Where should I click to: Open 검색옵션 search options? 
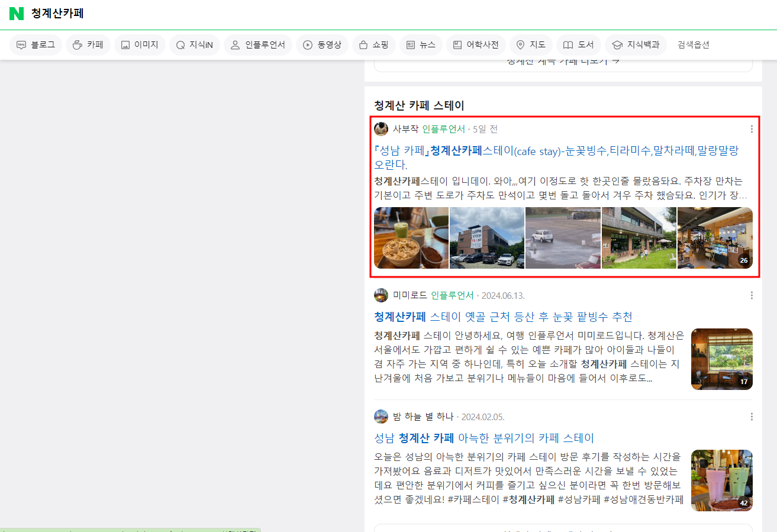tap(693, 45)
